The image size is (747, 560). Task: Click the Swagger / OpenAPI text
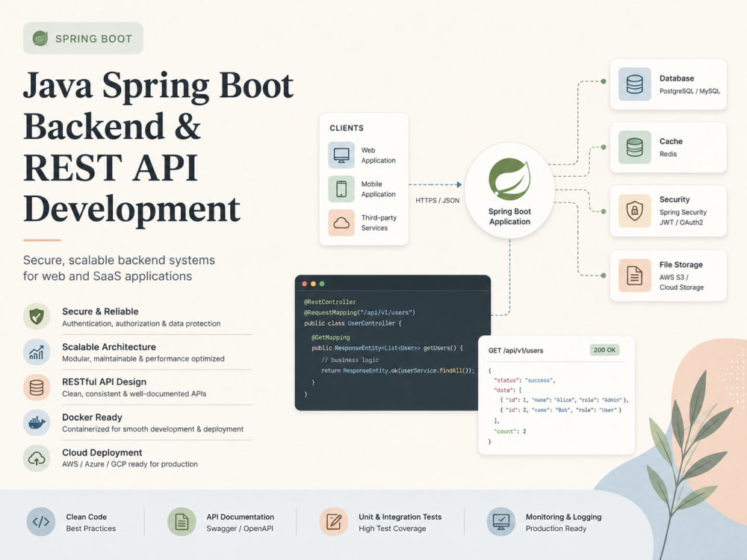tap(240, 529)
